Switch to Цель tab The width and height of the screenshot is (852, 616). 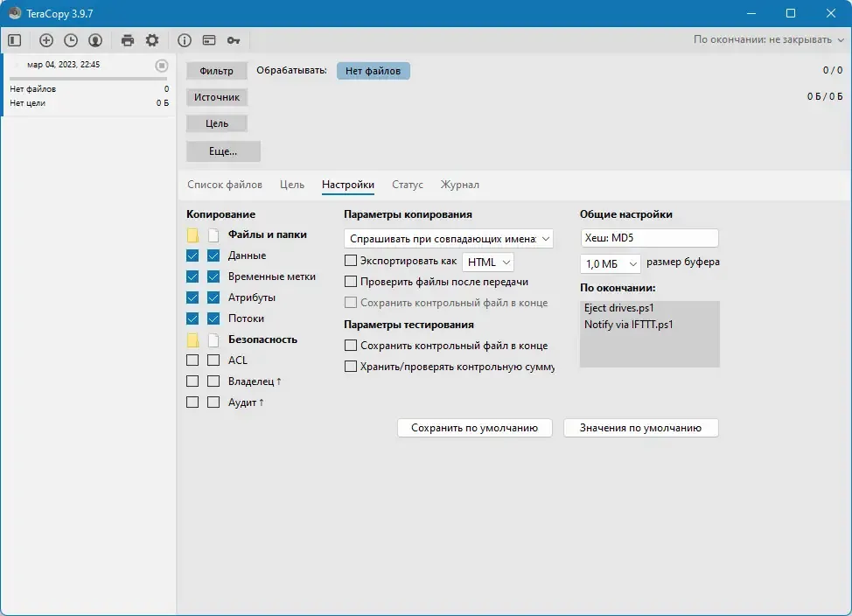pos(292,185)
